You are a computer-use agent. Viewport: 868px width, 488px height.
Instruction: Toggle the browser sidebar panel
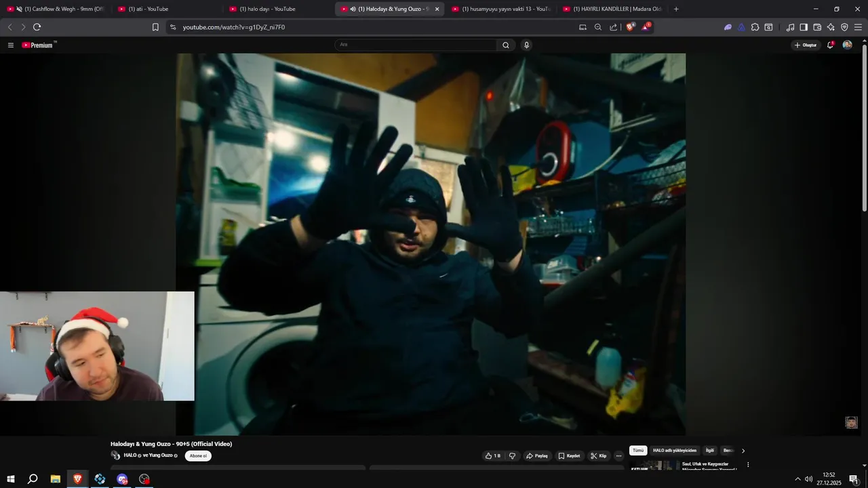[x=804, y=27]
